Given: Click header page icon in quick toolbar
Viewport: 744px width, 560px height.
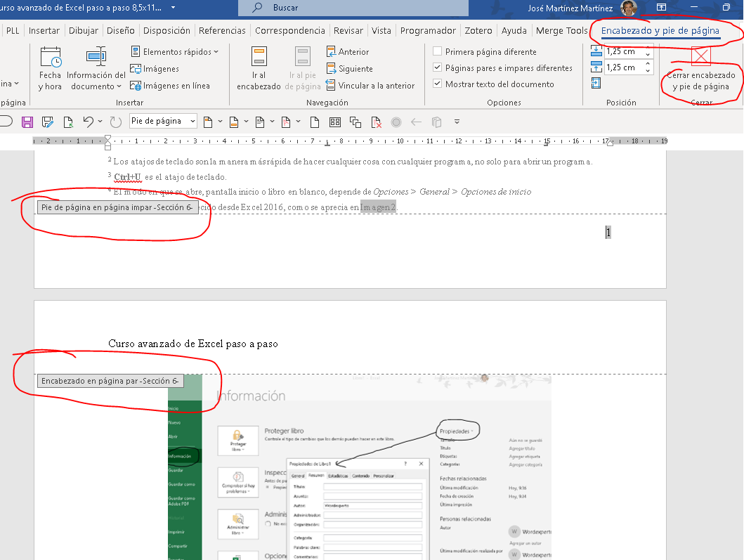Looking at the screenshot, I should [208, 122].
